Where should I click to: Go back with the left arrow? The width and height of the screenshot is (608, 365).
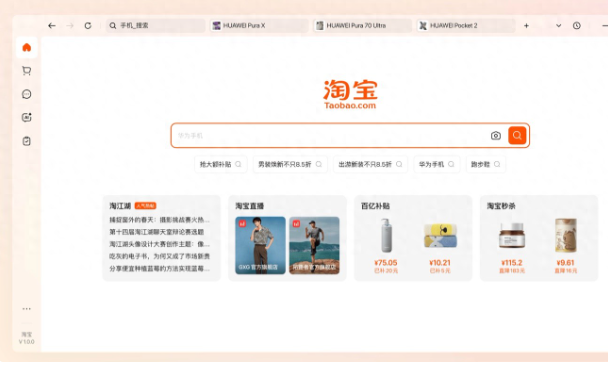(x=52, y=26)
